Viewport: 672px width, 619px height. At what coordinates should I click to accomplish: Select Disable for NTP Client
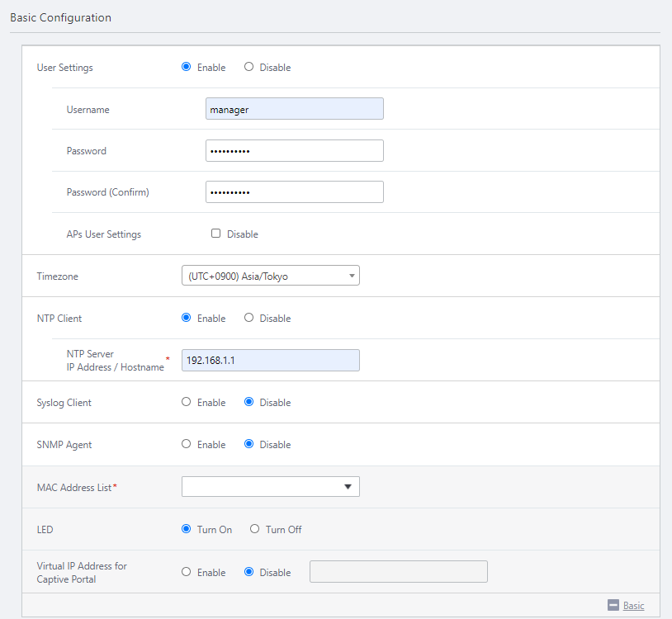pos(249,318)
